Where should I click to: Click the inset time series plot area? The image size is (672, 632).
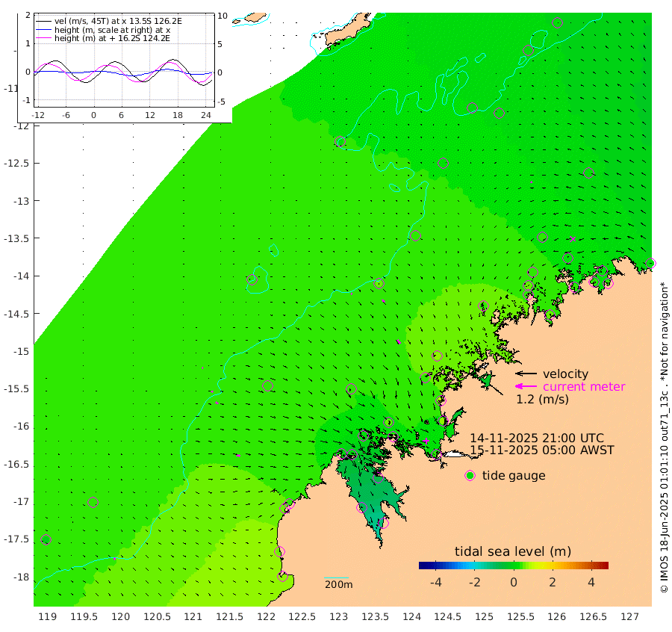(x=124, y=60)
